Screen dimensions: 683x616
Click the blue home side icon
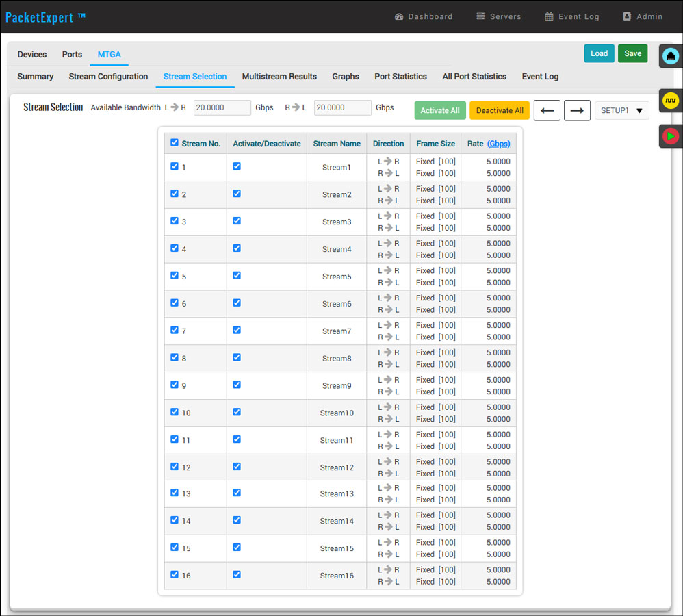(x=671, y=56)
